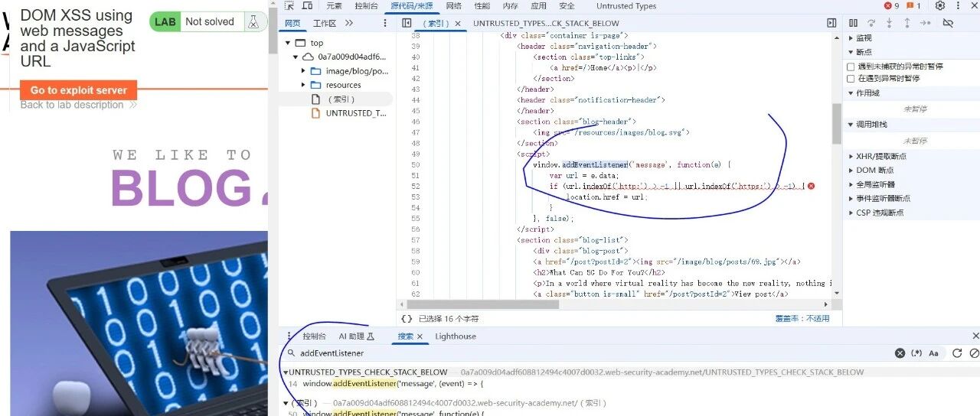Toggle the device toolbar icon
The height and width of the screenshot is (416, 980).
pos(307,6)
